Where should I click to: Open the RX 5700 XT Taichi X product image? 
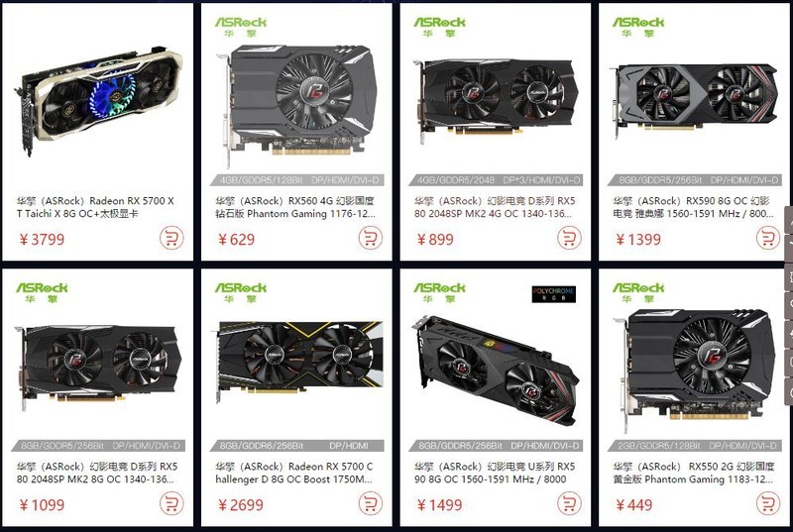[x=98, y=100]
